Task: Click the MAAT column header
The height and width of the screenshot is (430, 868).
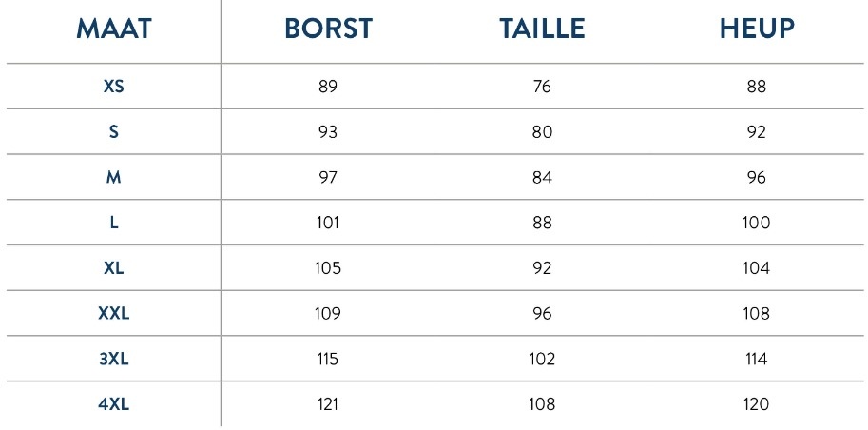Action: tap(113, 29)
